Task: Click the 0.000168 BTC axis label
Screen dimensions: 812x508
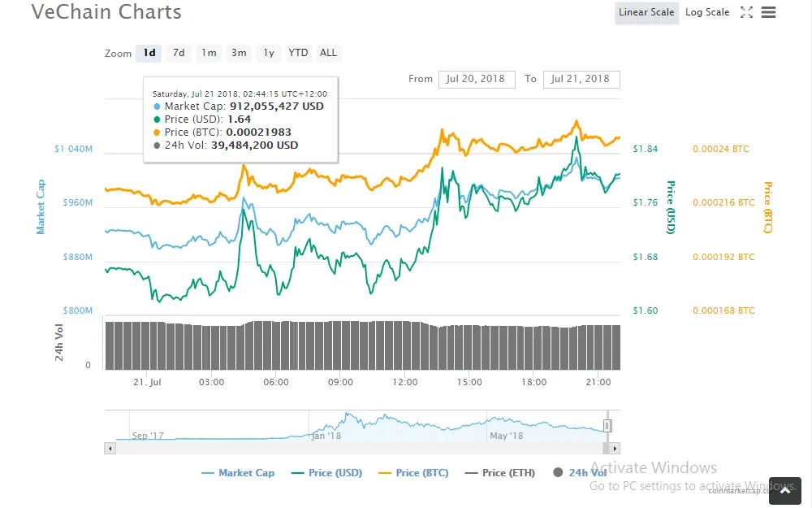Action: [723, 310]
